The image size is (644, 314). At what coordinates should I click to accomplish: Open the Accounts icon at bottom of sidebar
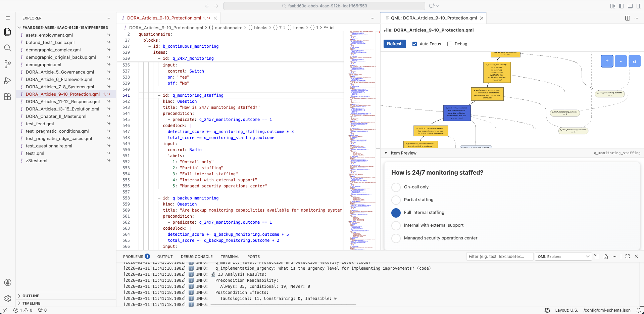pyautogui.click(x=7, y=282)
